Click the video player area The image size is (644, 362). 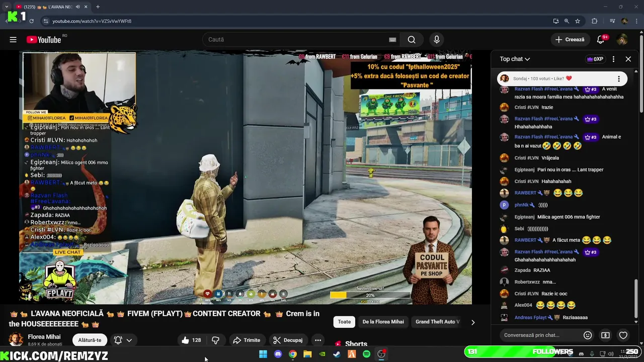[246, 177]
